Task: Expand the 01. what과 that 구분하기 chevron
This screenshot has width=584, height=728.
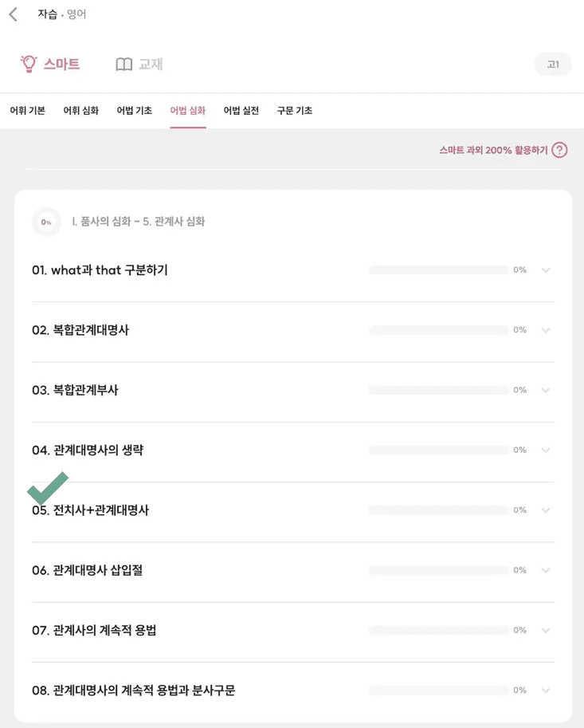Action: (x=546, y=270)
